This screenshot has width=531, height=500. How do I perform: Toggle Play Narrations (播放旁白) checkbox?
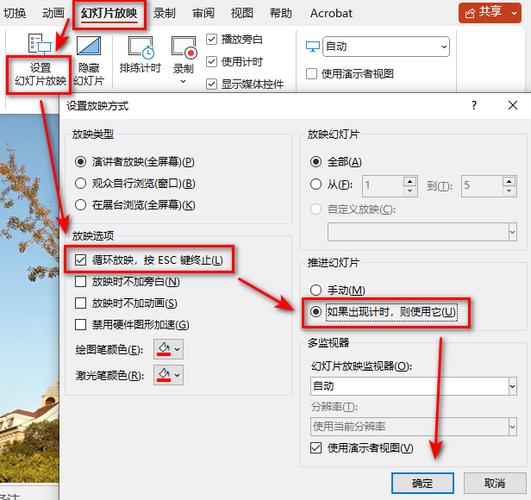212,39
